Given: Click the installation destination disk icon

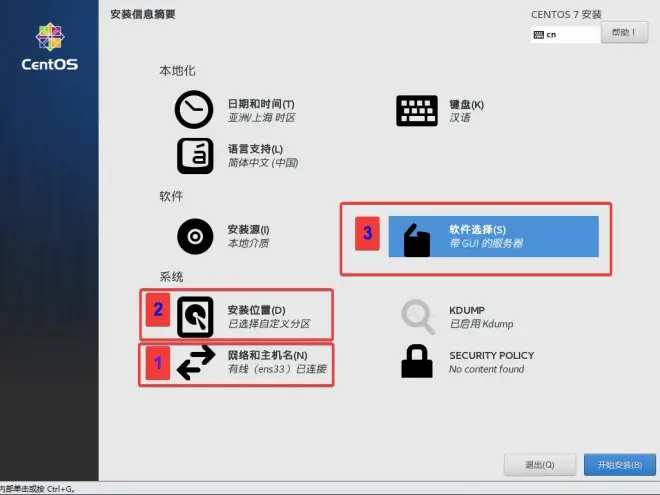Looking at the screenshot, I should 195,317.
